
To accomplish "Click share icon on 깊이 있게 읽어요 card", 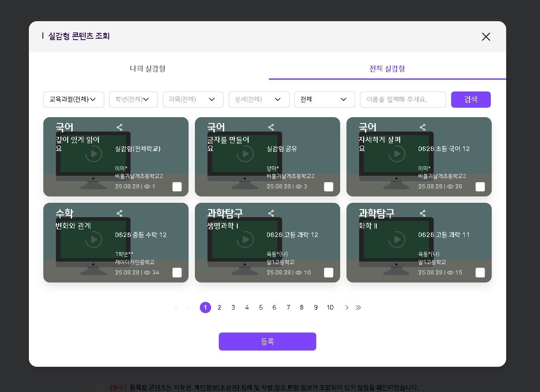I will (x=120, y=128).
